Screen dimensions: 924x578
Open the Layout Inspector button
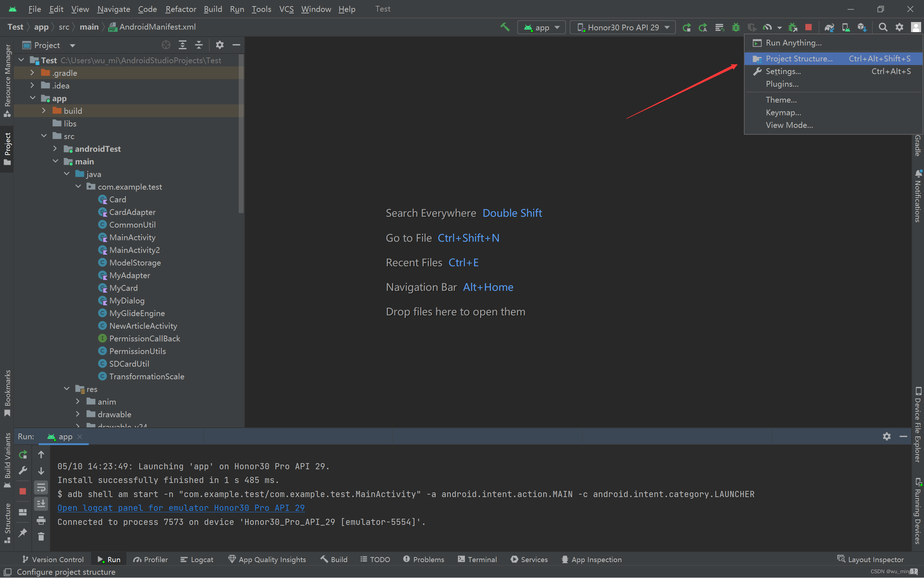(871, 559)
